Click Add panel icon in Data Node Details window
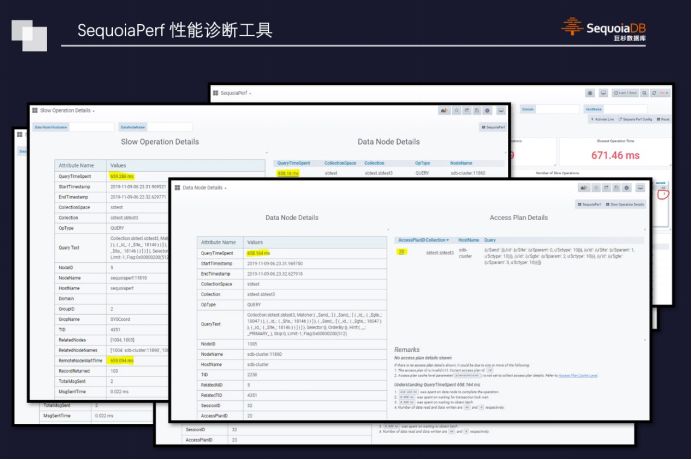 pyautogui.click(x=584, y=189)
